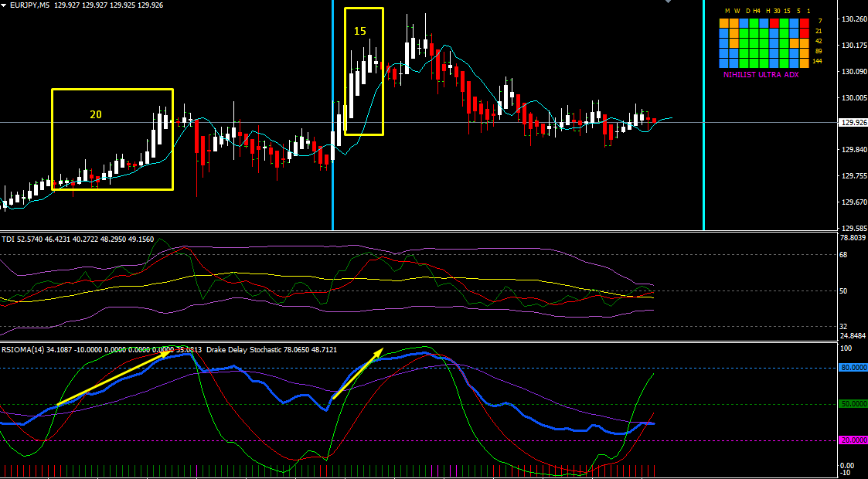Click the 100 value on stochastic scale

pos(846,348)
